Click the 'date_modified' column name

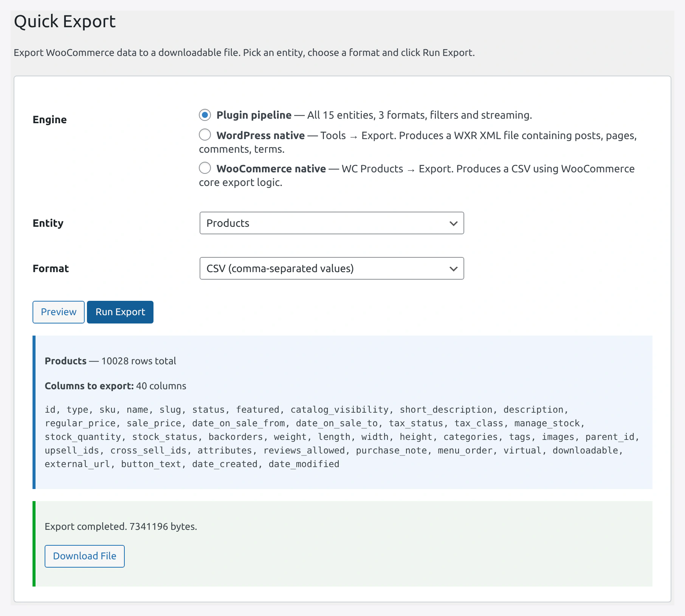[304, 464]
